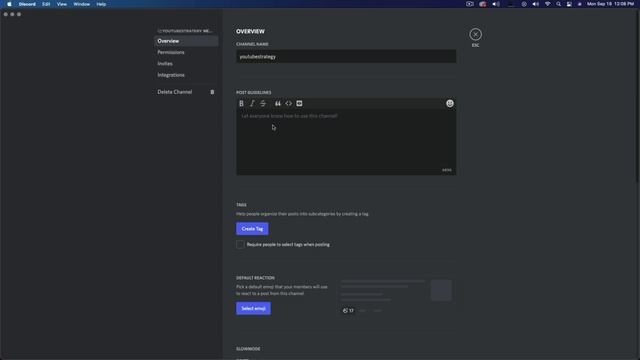Image resolution: width=640 pixels, height=360 pixels.
Task: Enable Require people to select tags checkbox
Action: pos(240,244)
